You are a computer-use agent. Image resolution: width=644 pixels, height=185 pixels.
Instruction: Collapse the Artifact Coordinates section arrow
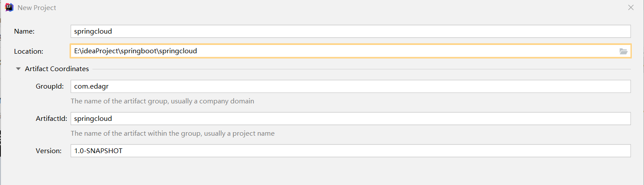18,69
